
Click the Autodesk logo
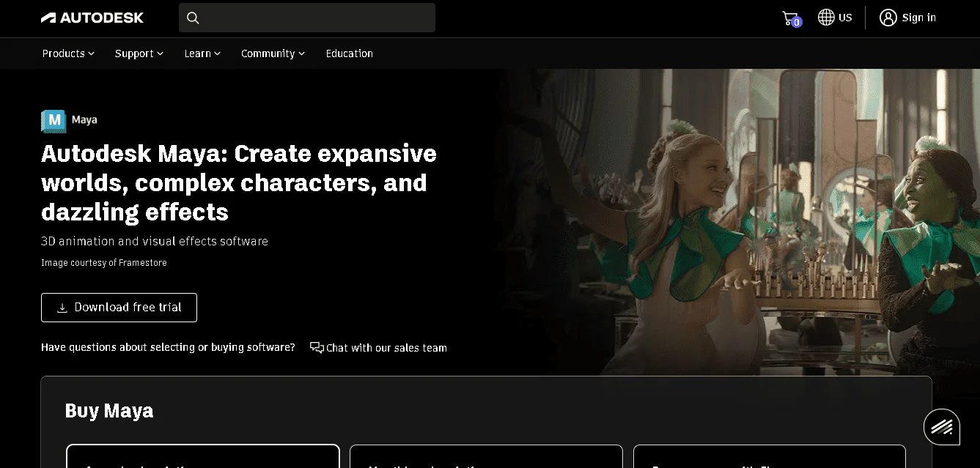click(92, 17)
